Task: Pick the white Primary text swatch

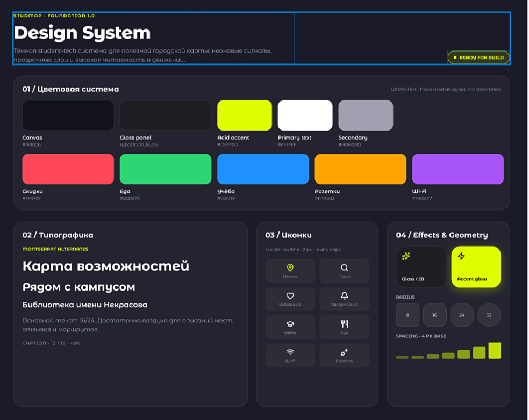Action: [305, 115]
